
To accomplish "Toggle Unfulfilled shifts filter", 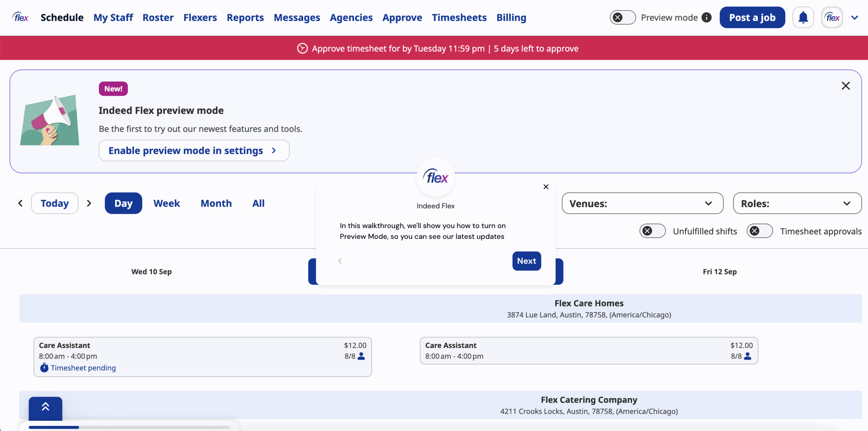I will pos(652,231).
